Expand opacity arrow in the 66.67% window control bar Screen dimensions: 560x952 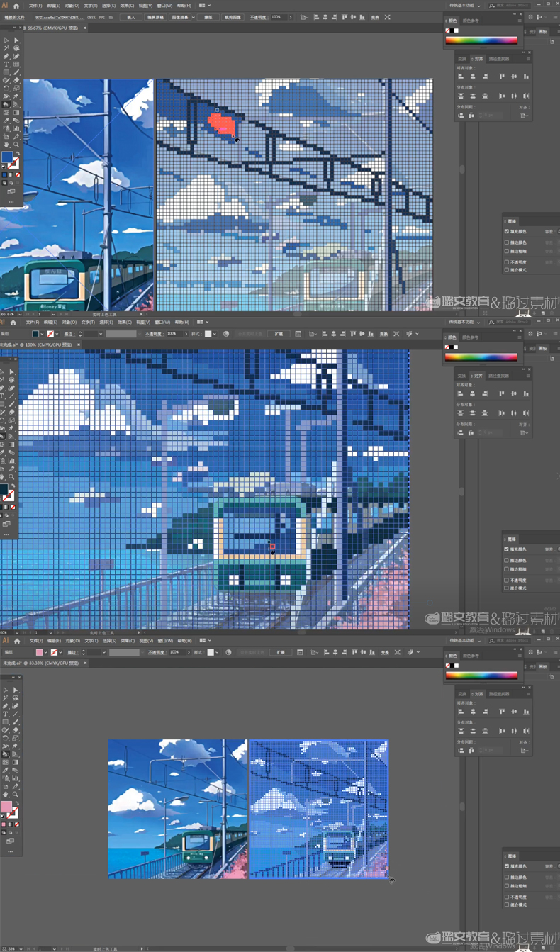click(x=291, y=17)
